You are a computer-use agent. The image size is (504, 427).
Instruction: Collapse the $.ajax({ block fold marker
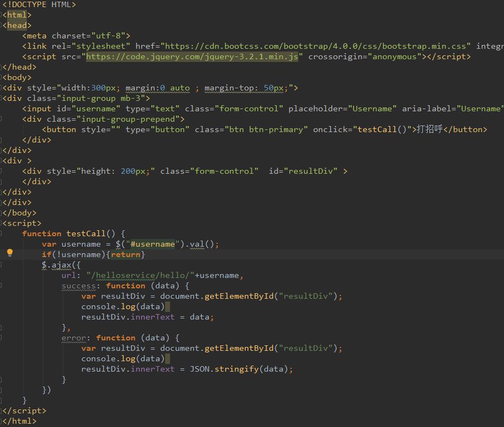tap(1, 265)
